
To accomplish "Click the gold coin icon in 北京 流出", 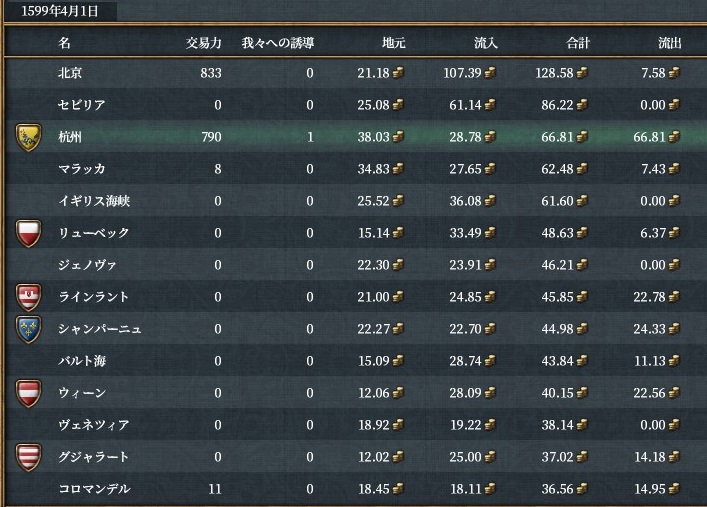I will pyautogui.click(x=674, y=73).
